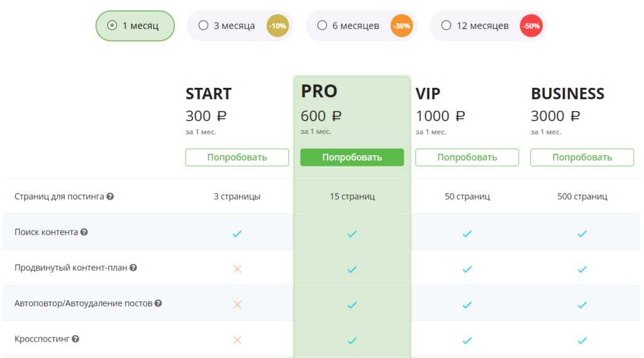
Task: Click the red -50% discount badge
Action: pos(531,26)
